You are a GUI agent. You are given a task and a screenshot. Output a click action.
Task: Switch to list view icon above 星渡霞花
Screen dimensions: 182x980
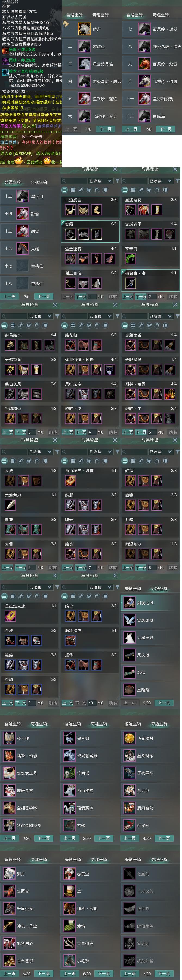(125, 190)
